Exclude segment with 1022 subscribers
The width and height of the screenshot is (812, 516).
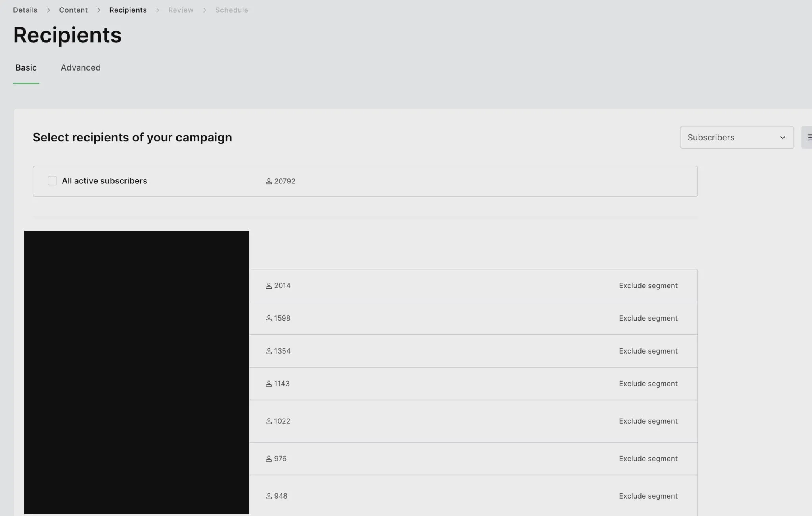coord(648,421)
